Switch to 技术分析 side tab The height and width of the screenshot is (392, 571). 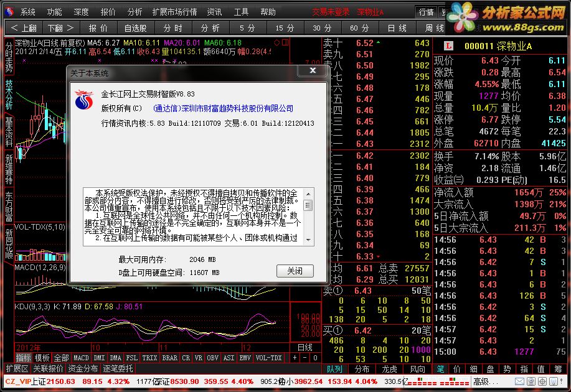coord(9,94)
